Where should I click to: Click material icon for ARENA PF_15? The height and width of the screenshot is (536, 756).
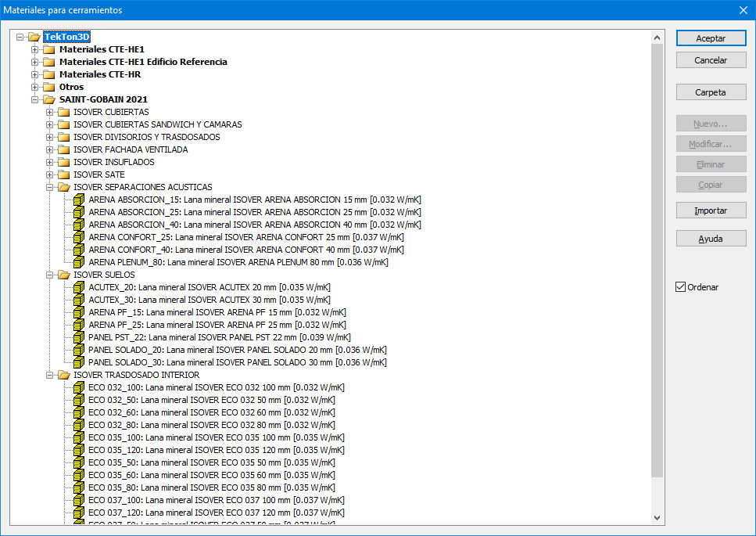click(x=79, y=313)
